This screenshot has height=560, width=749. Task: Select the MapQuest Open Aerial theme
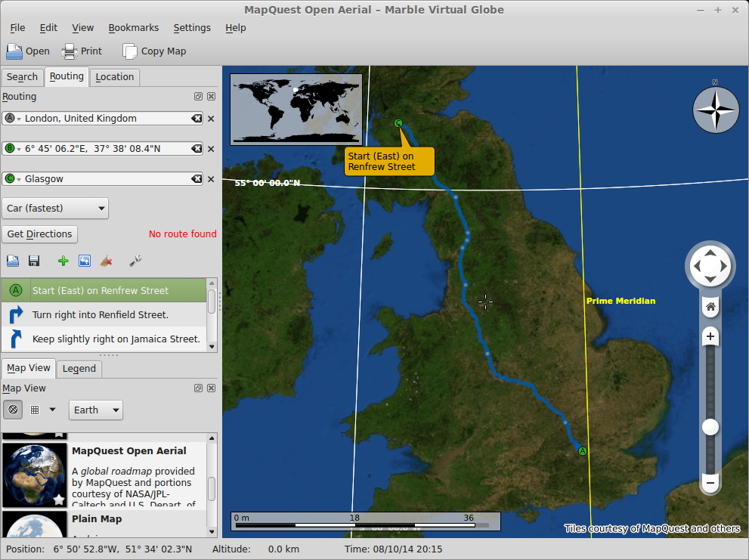click(x=104, y=475)
